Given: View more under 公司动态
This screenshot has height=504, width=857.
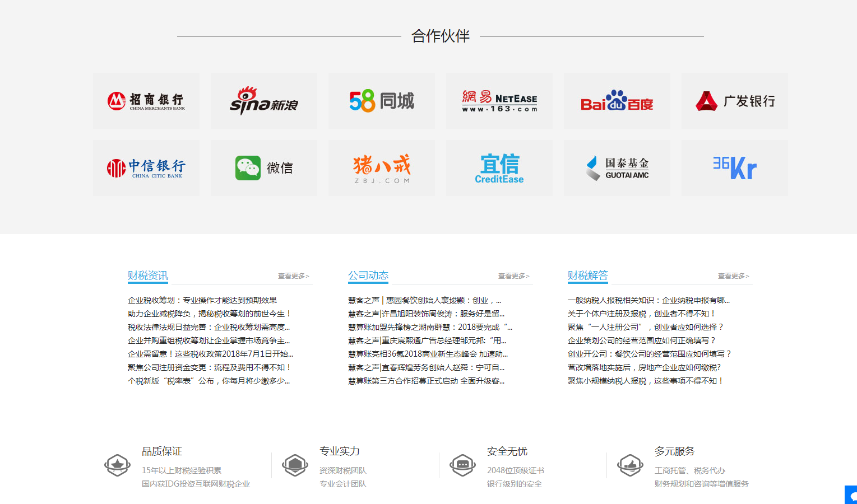Looking at the screenshot, I should click(514, 276).
